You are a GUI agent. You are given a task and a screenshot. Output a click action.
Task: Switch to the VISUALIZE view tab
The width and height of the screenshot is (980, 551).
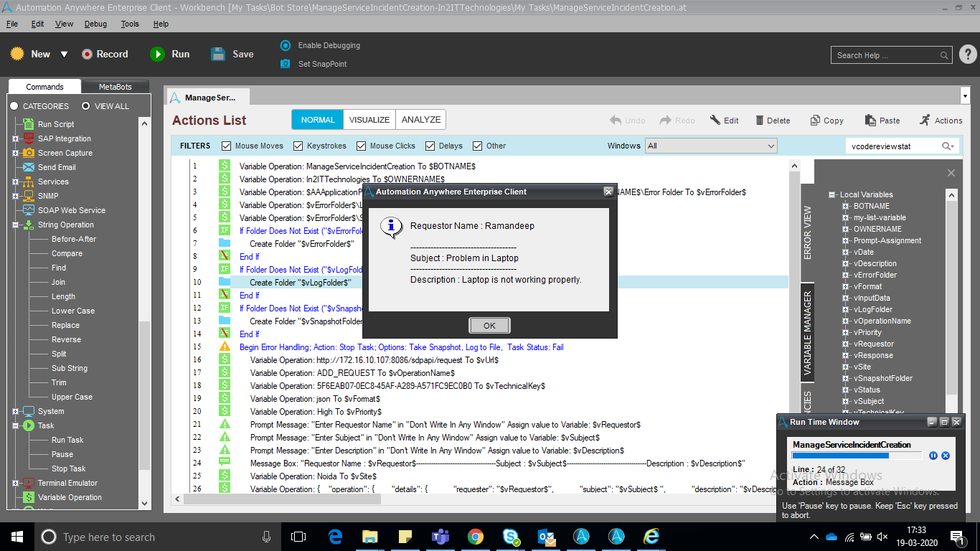coord(369,120)
